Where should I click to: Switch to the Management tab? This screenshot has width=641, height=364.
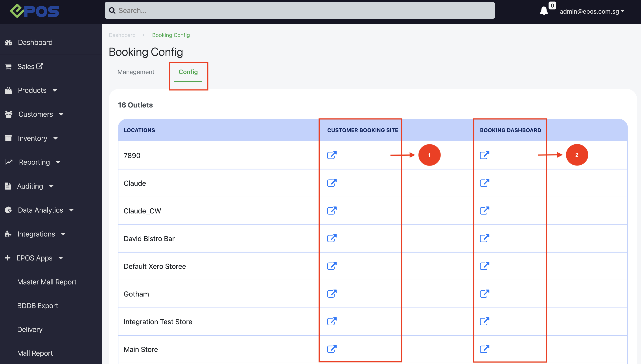(x=136, y=72)
